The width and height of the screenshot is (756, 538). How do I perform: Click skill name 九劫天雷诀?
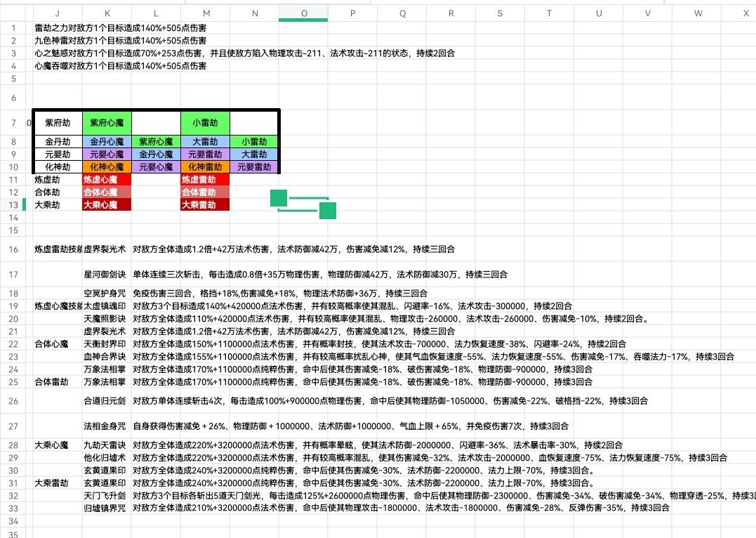click(x=105, y=445)
